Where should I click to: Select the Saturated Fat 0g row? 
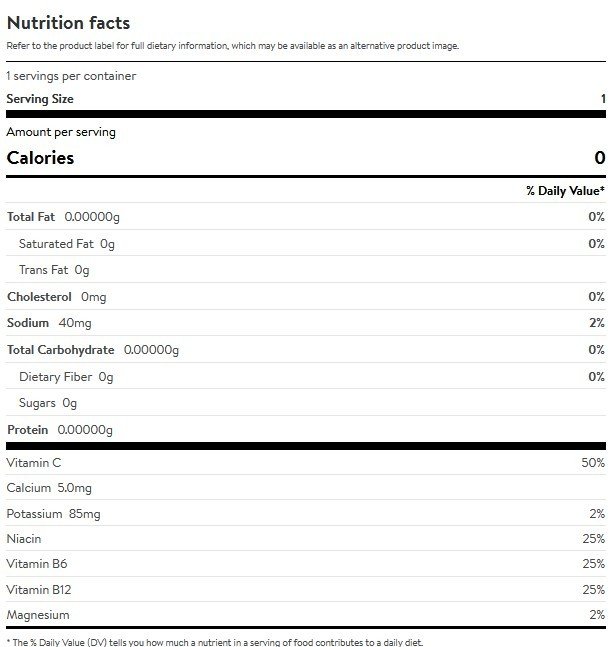point(306,243)
